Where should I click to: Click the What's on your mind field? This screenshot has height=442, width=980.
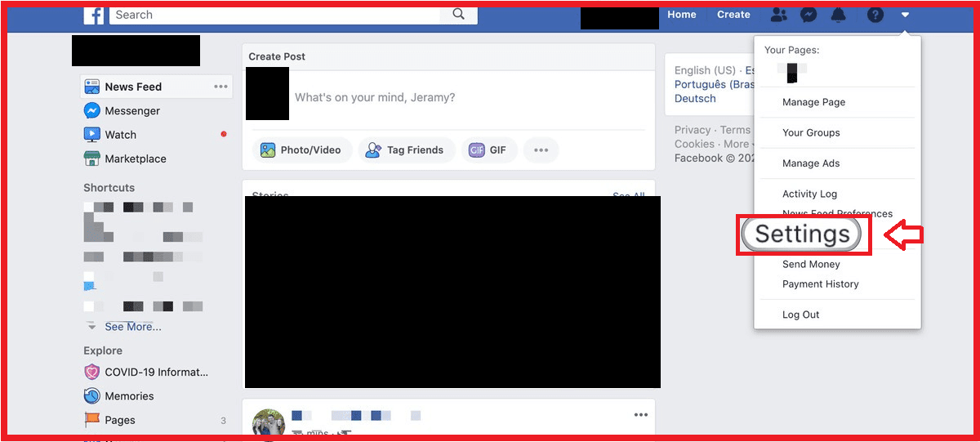(x=375, y=97)
